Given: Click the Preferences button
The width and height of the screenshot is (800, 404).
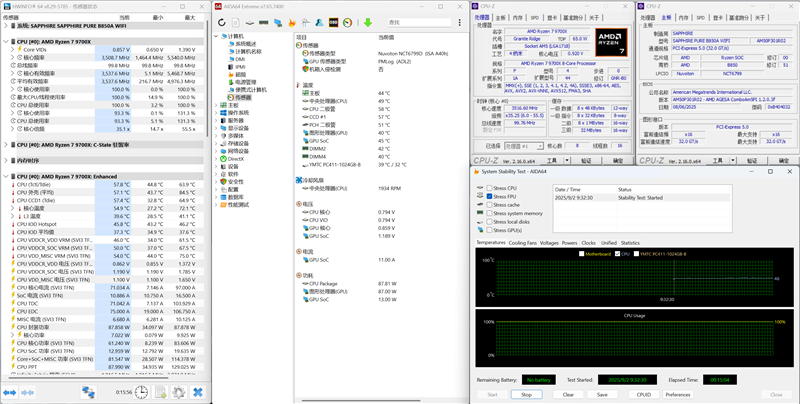Looking at the screenshot, I should click(x=678, y=394).
